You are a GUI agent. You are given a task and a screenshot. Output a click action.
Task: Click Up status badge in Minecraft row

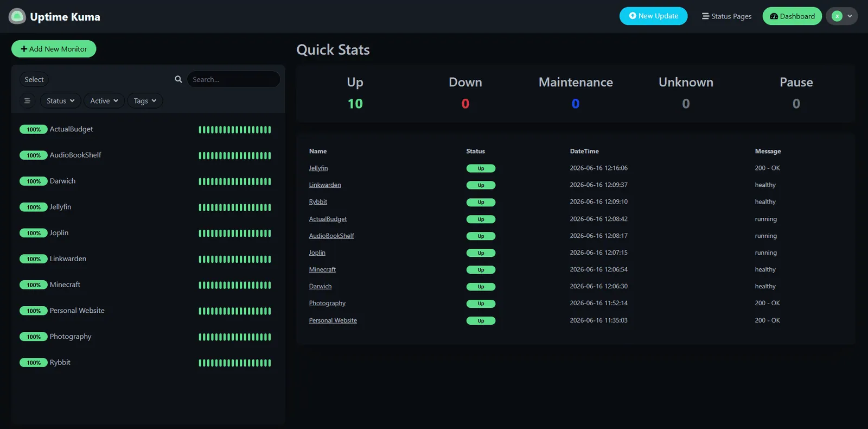[481, 270]
